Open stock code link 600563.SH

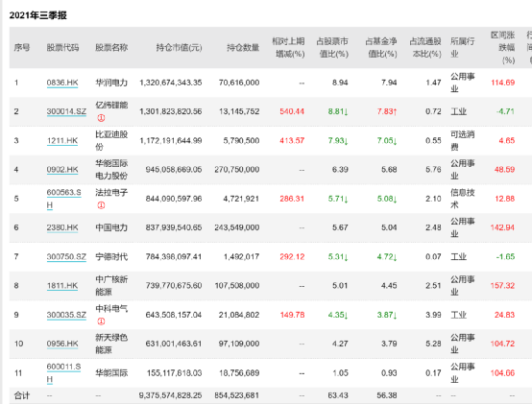(63, 199)
